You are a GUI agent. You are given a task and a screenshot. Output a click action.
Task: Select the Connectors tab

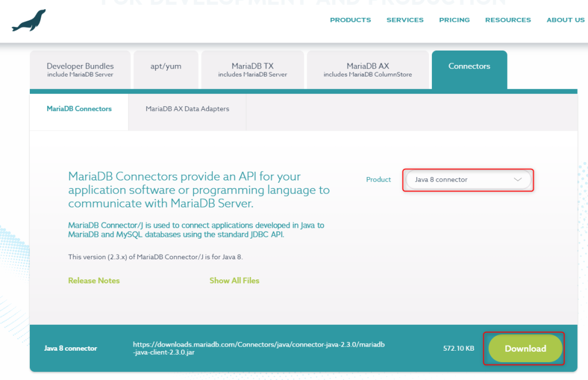pos(470,70)
